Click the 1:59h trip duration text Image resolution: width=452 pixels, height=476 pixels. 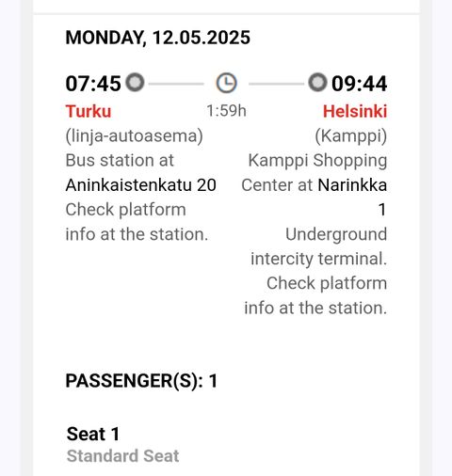[x=226, y=111]
